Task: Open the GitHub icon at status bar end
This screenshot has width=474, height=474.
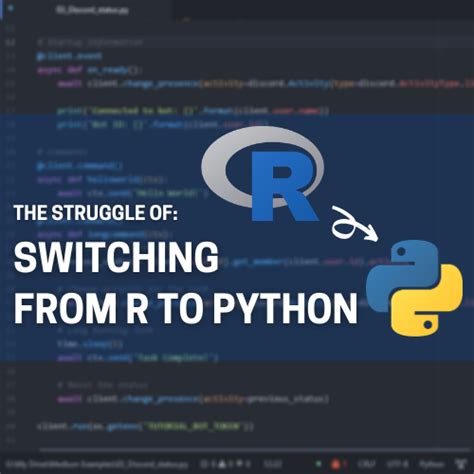Action: (460, 464)
